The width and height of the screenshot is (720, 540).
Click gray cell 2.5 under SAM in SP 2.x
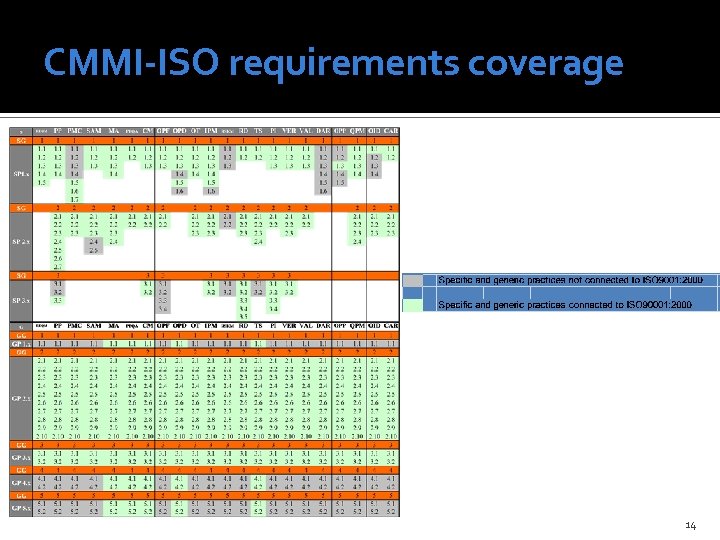tap(94, 250)
